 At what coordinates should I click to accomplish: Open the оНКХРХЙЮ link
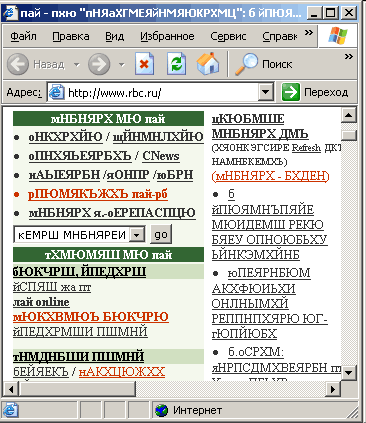66,137
